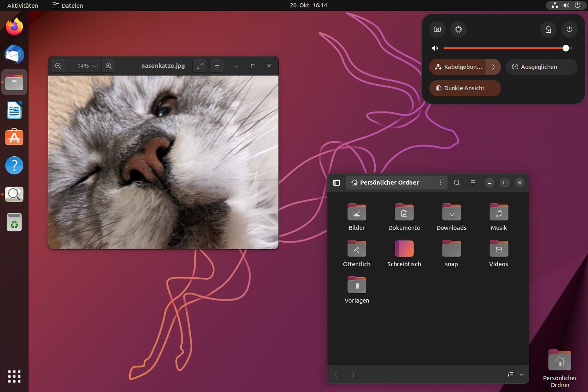588x392 pixels.
Task: Expand the wired network submenu arrow
Action: (x=493, y=67)
